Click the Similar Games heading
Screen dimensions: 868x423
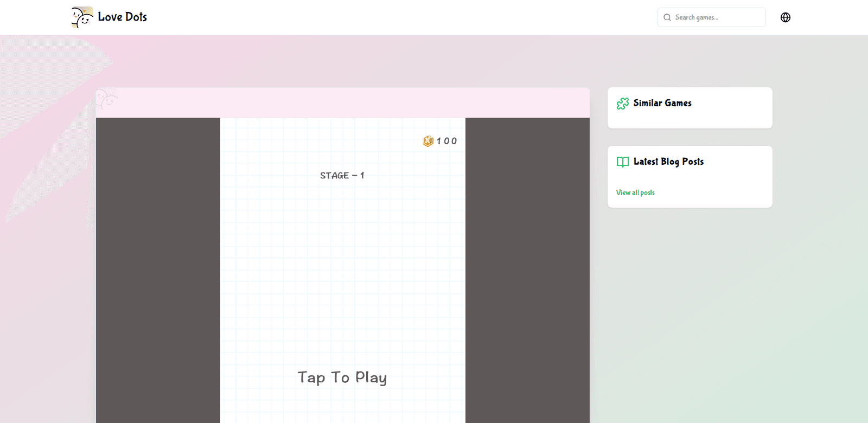(x=662, y=103)
